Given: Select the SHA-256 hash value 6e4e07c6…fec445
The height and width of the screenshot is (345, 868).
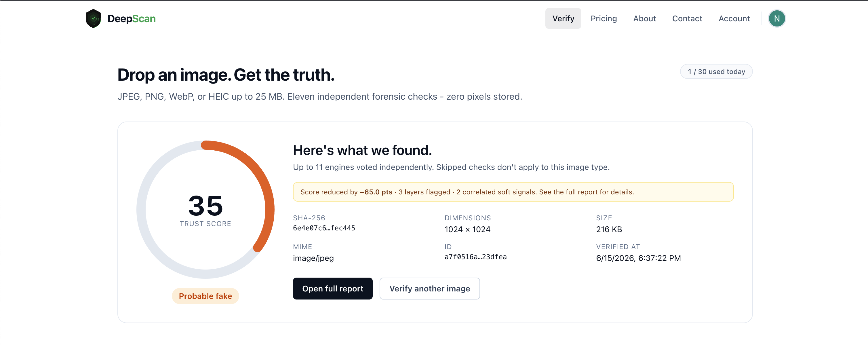Looking at the screenshot, I should click(324, 228).
